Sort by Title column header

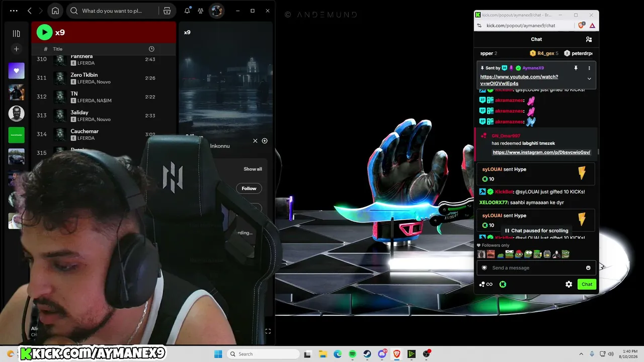tap(58, 49)
